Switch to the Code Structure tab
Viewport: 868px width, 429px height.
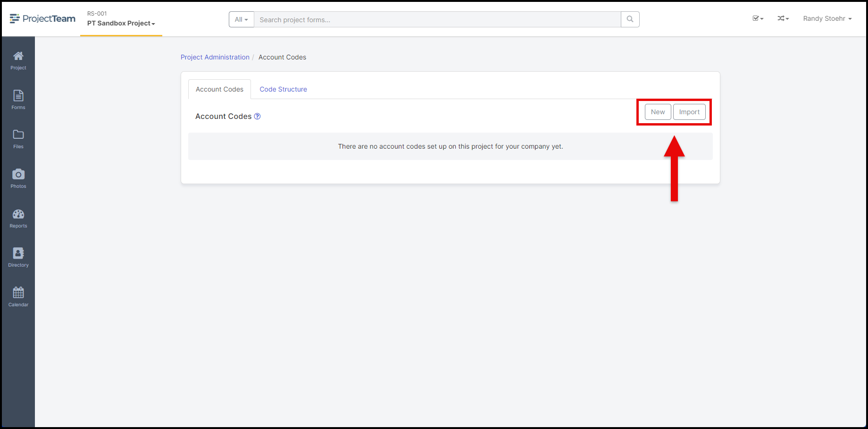283,89
